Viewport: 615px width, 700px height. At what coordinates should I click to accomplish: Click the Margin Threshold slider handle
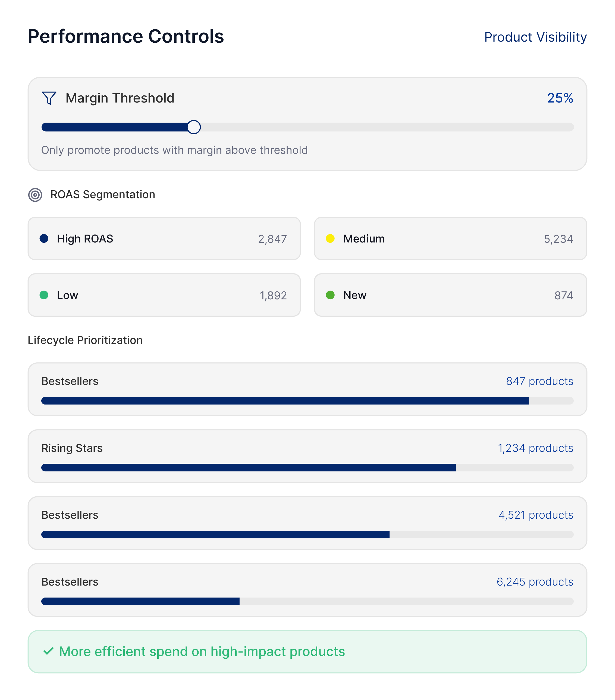click(194, 127)
